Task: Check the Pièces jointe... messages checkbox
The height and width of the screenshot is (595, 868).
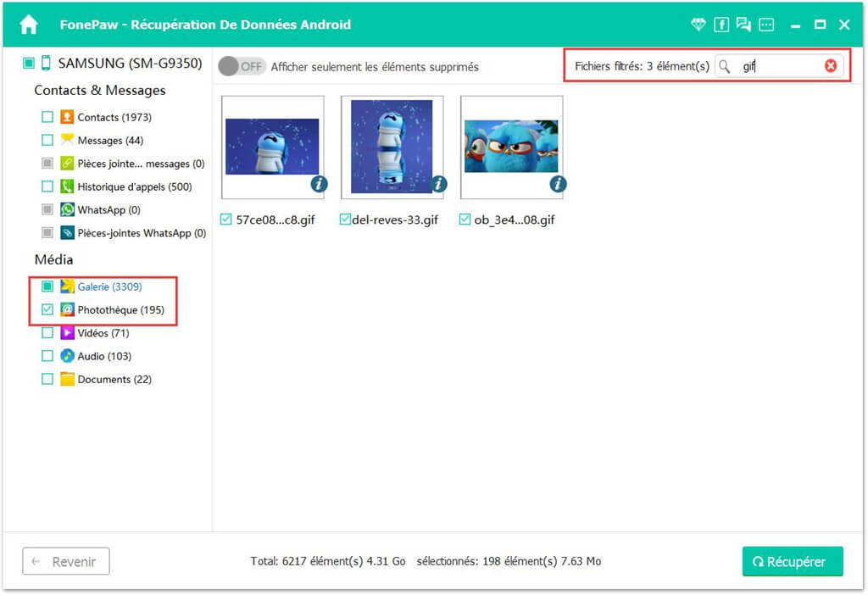Action: tap(47, 164)
